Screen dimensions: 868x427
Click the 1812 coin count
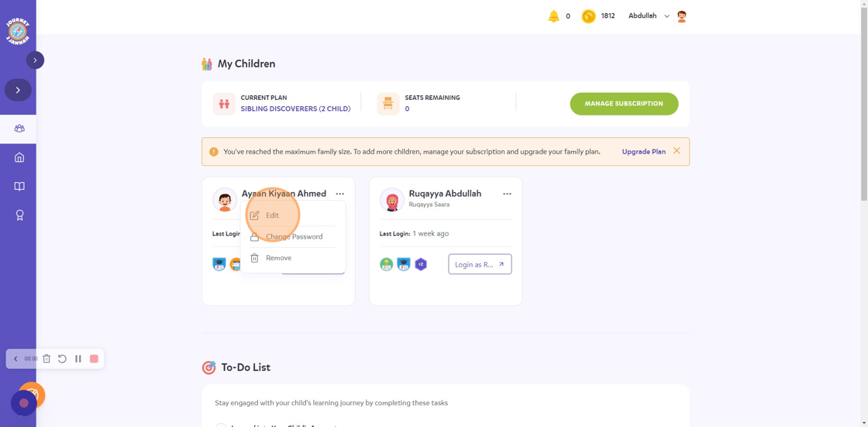pos(608,16)
